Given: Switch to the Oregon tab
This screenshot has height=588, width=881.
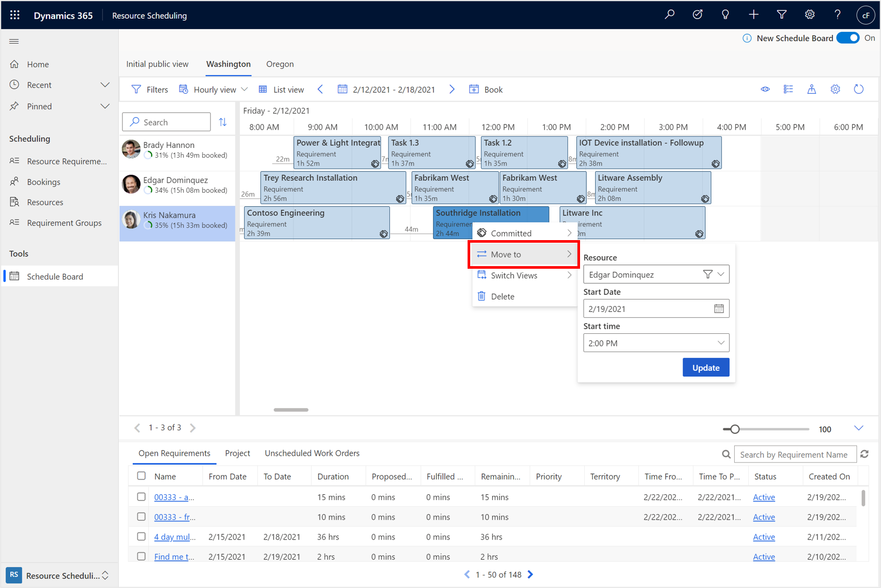Looking at the screenshot, I should click(280, 64).
